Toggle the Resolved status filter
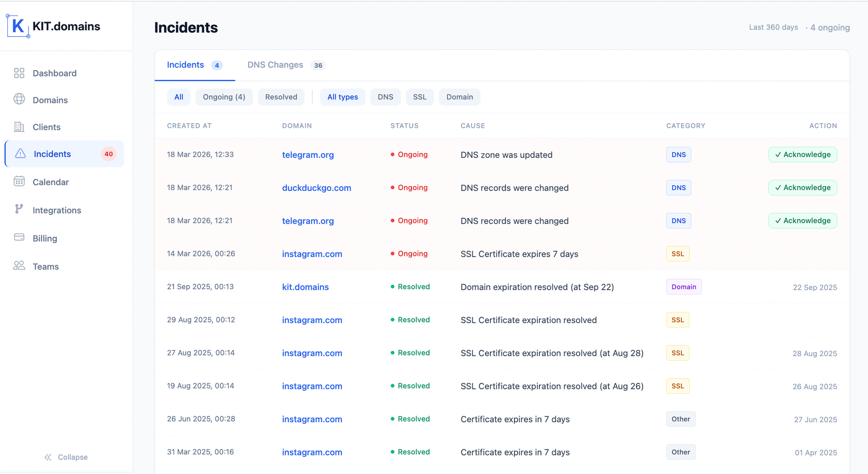The image size is (868, 474). click(x=281, y=97)
